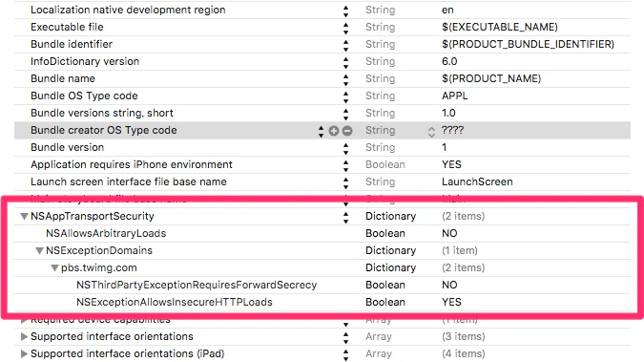The width and height of the screenshot is (644, 362).
Task: Open key stepper for Bundle version row
Action: click(x=345, y=148)
